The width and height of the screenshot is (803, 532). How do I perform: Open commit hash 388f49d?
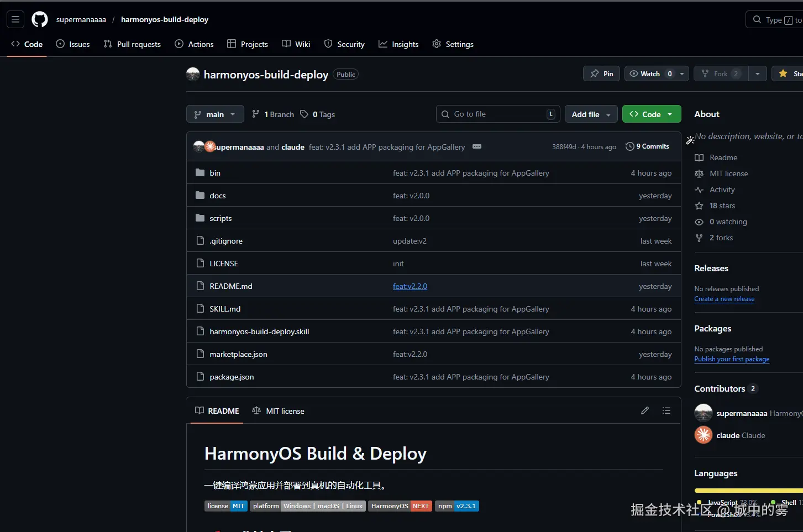564,147
